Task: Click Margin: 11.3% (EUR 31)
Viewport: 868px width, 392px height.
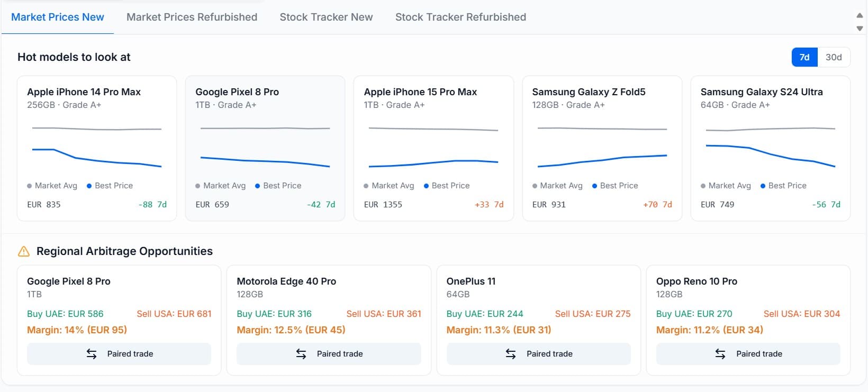Action: [499, 330]
